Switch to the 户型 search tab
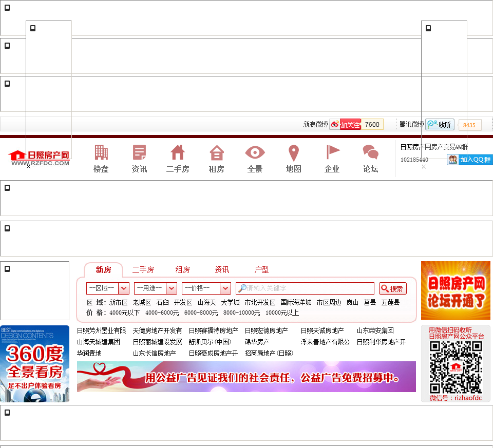Image resolution: width=493 pixels, height=448 pixels. pos(261,269)
